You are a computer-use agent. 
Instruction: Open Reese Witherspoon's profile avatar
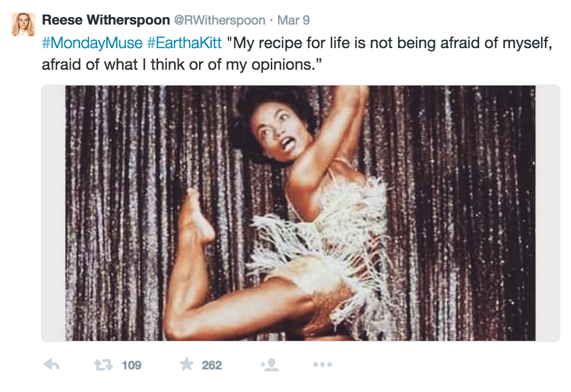click(x=24, y=25)
